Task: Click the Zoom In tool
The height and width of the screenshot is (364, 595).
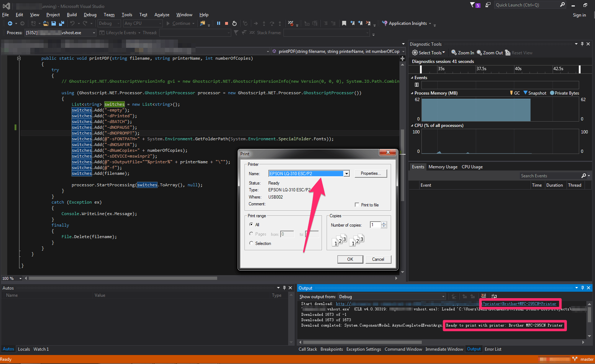Action: 463,53
